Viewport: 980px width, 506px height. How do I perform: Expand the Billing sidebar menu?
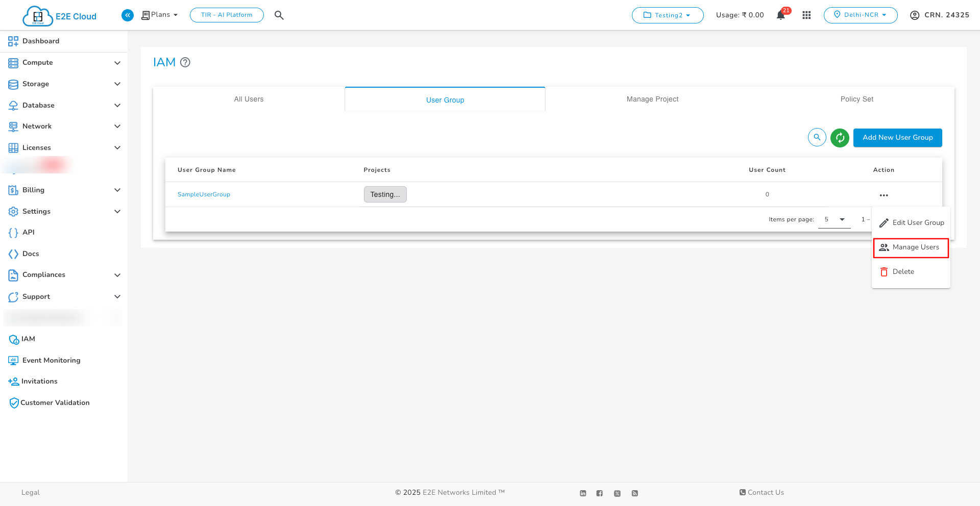point(63,190)
